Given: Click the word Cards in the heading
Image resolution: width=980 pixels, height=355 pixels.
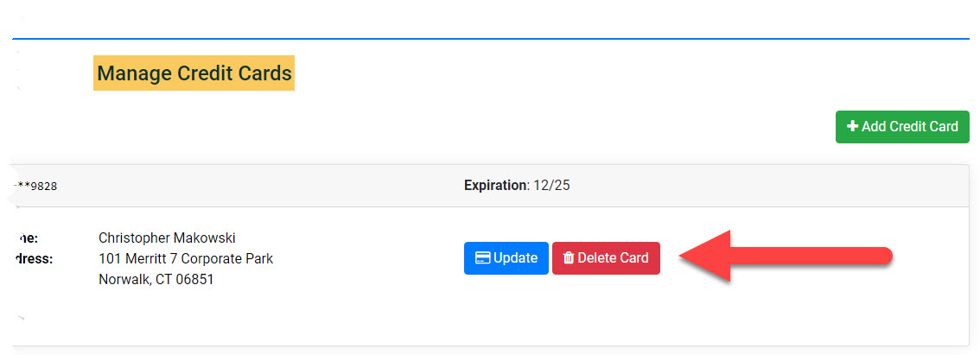Looking at the screenshot, I should 265,74.
